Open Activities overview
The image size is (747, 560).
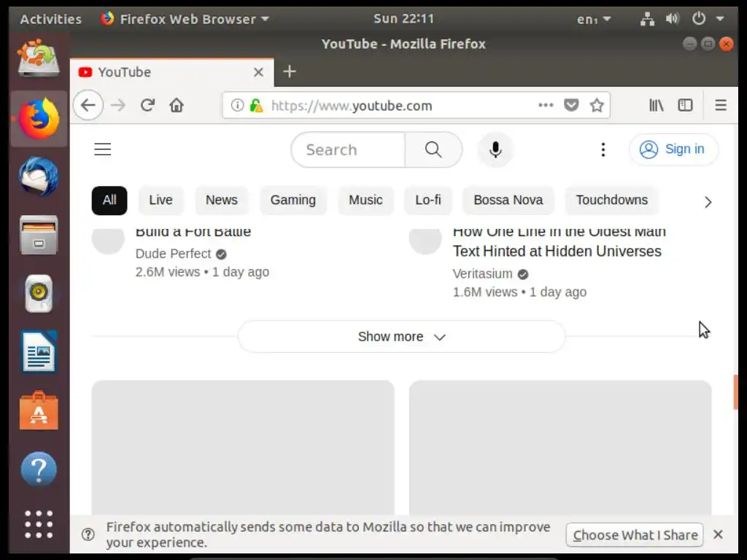point(50,19)
